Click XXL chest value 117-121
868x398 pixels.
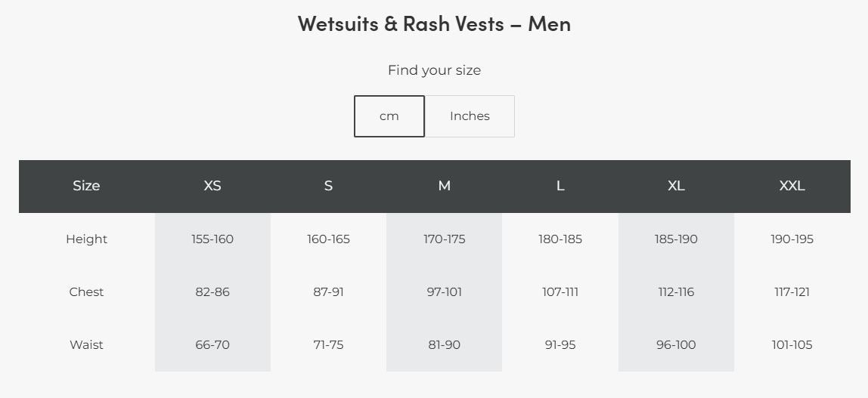click(x=792, y=292)
